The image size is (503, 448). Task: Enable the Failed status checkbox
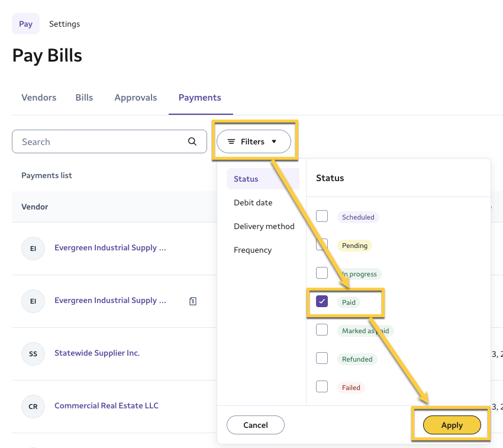[x=322, y=387]
